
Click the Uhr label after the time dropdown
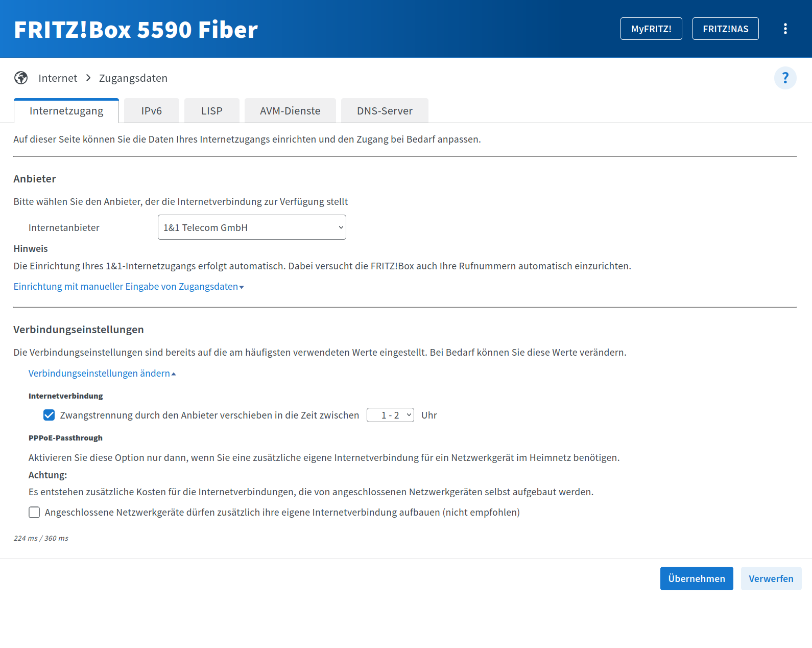(429, 415)
